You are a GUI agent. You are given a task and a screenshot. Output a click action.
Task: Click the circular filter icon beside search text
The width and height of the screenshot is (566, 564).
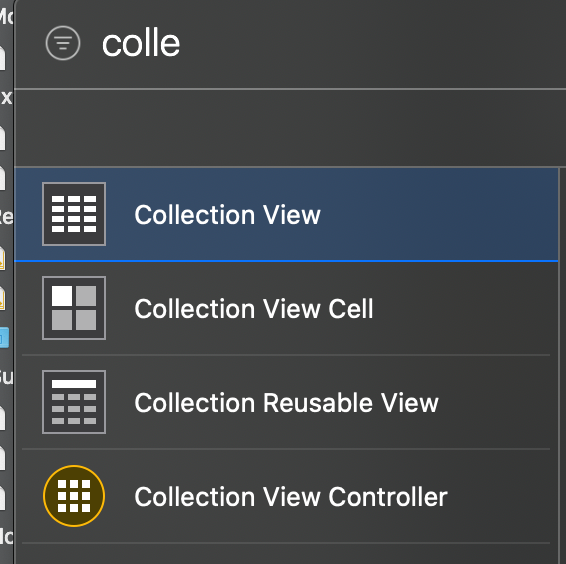(x=63, y=43)
